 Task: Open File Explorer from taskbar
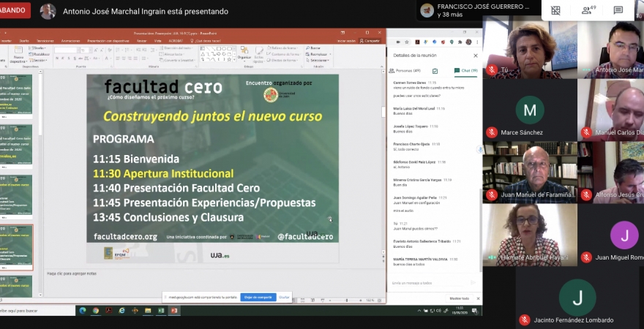click(x=148, y=311)
